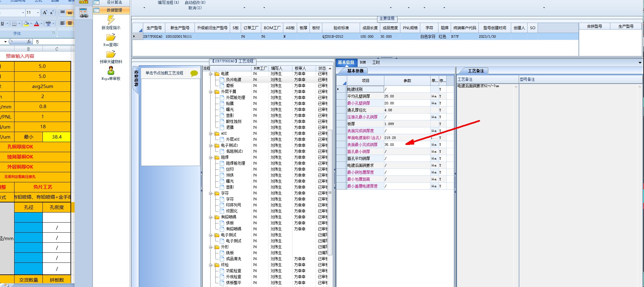Apply the red font color swatch

coord(37,24)
